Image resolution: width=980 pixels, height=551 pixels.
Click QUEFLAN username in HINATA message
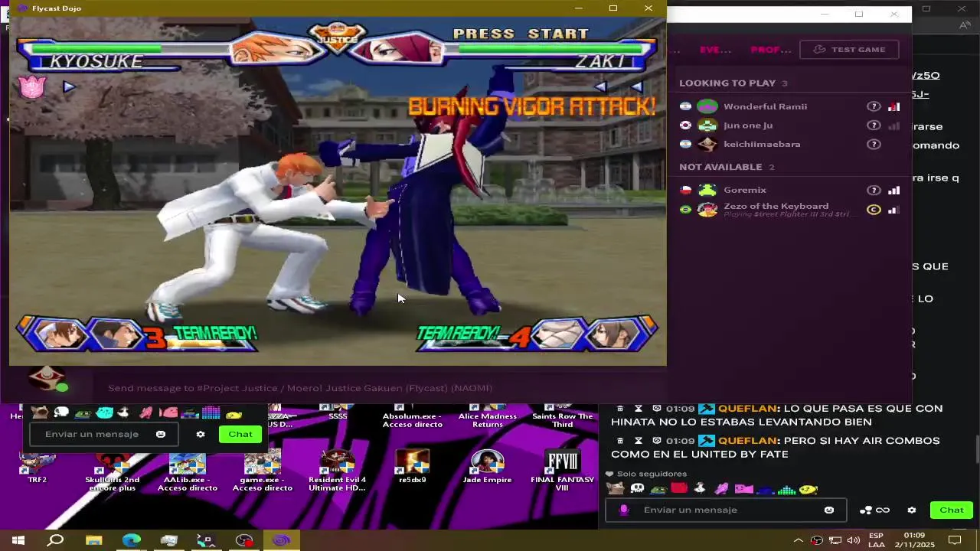pyautogui.click(x=748, y=409)
